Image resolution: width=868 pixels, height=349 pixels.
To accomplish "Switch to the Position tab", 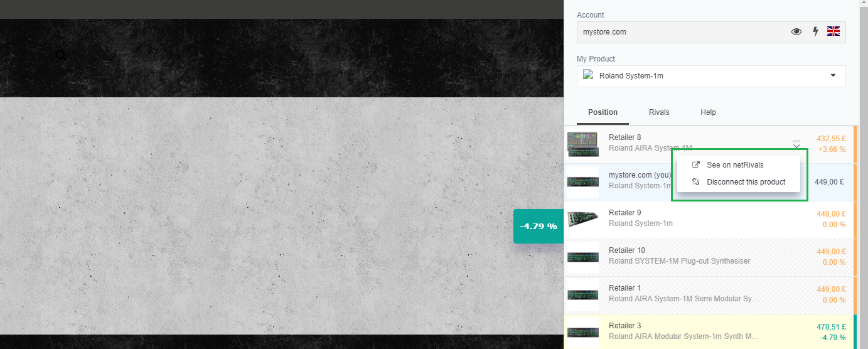I will [x=603, y=112].
